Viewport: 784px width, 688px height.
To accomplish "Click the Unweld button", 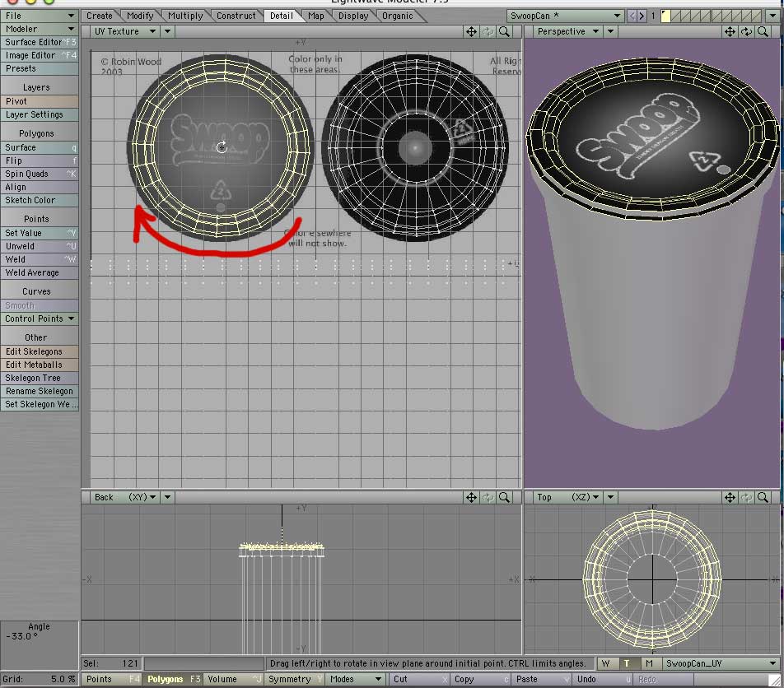I will (x=40, y=246).
